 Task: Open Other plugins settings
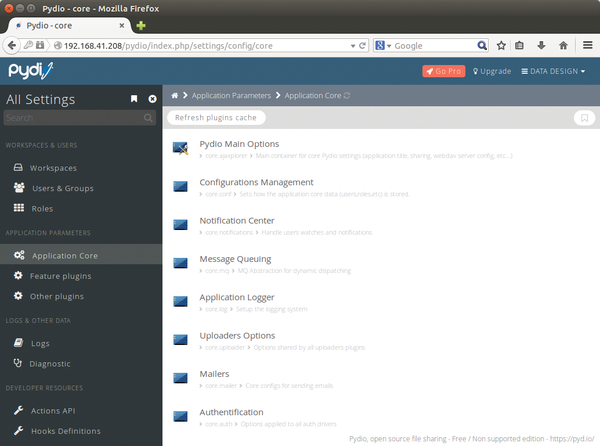(57, 296)
